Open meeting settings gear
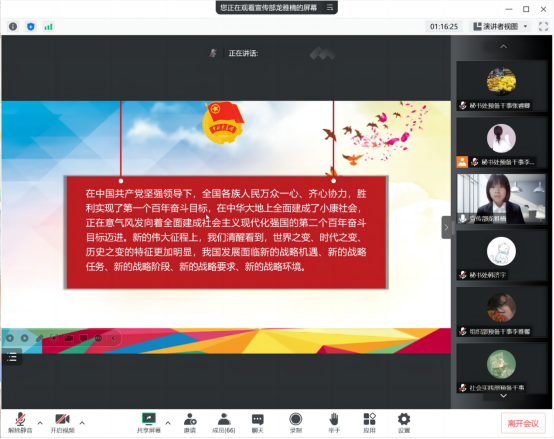 pos(404,423)
